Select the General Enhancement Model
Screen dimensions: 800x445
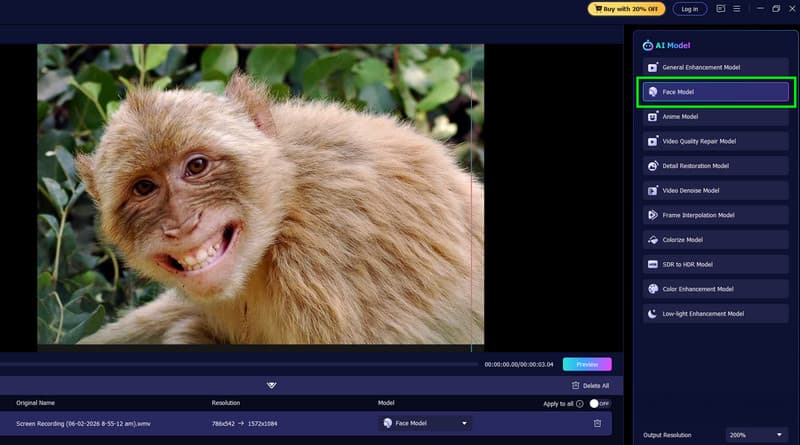(x=715, y=67)
